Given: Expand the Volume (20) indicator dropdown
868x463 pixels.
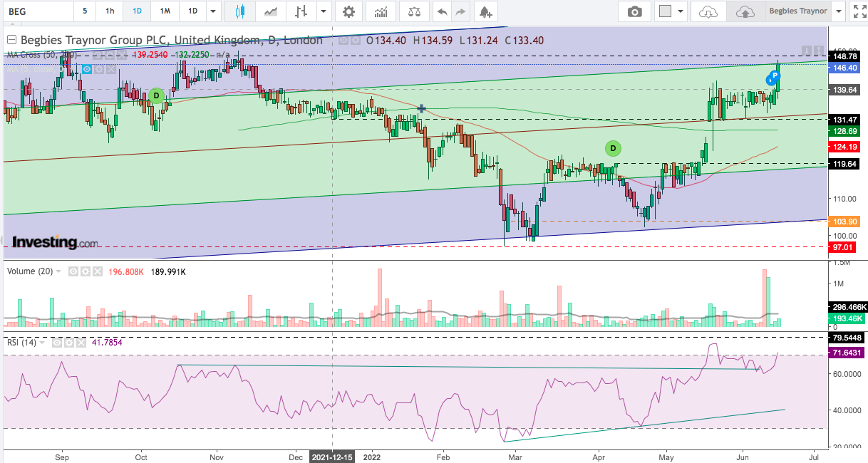Looking at the screenshot, I should pyautogui.click(x=59, y=271).
